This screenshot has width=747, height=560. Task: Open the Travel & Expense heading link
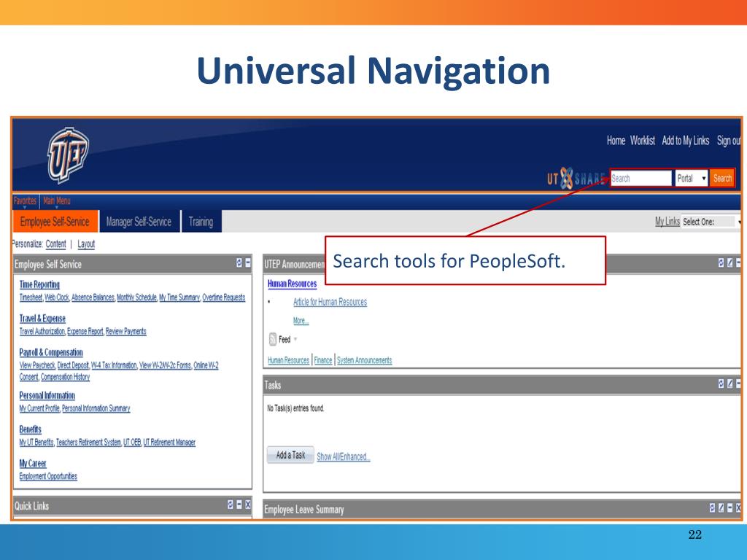[42, 319]
